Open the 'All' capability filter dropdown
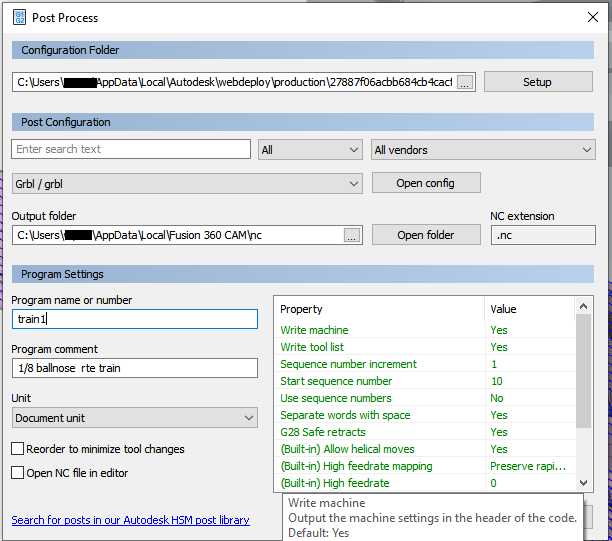Image resolution: width=612 pixels, height=541 pixels. (x=310, y=150)
